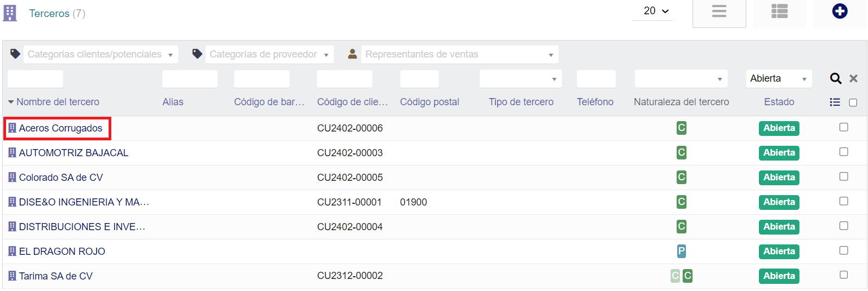Clear filters with the X icon

pos(853,79)
